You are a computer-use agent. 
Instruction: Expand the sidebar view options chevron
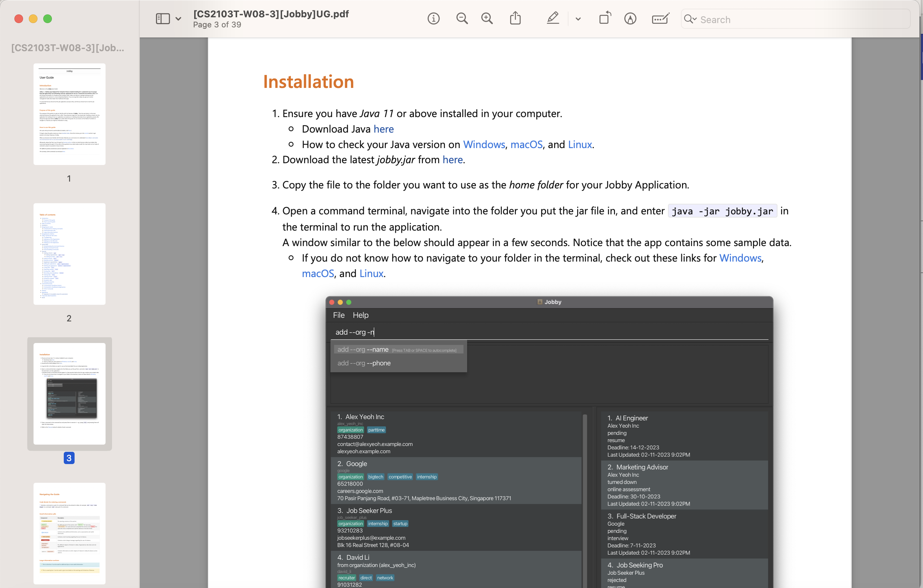coord(178,19)
